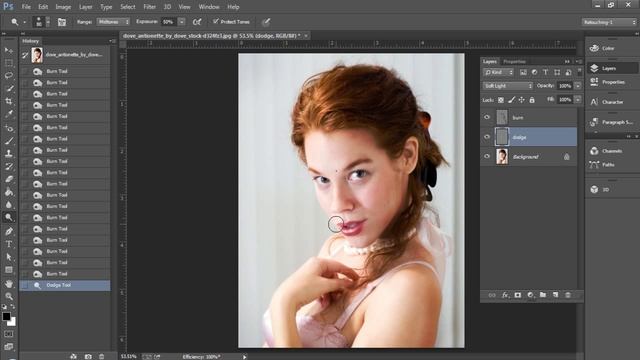Select the Brush tool
This screenshot has width=640, height=360.
[9, 141]
